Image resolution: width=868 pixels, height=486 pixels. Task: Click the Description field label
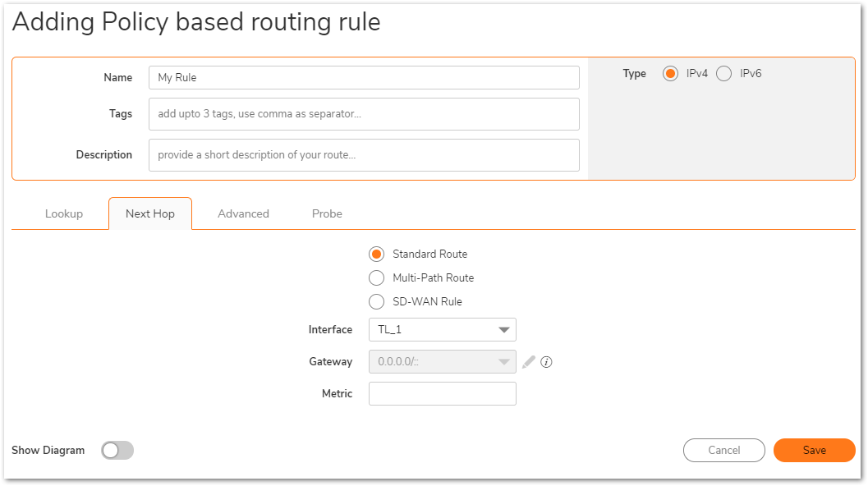click(104, 155)
